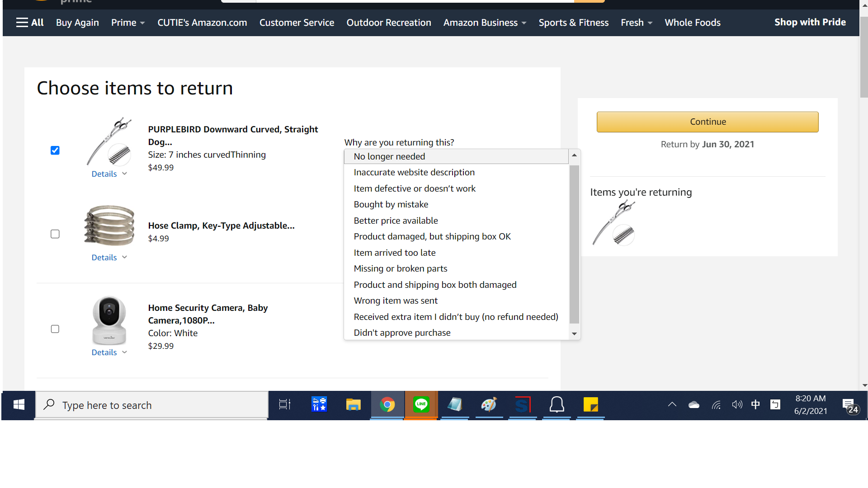Open Whole Foods link
Screen dimensions: 868x488
pyautogui.click(x=693, y=23)
